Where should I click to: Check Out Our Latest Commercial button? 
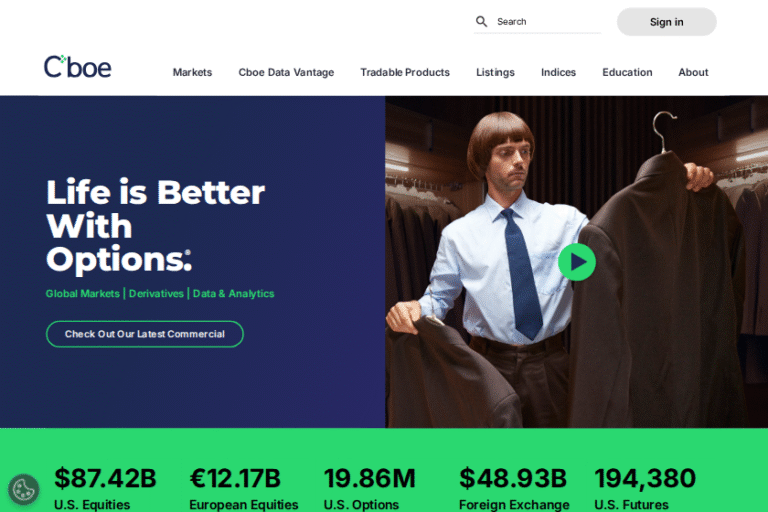point(145,334)
